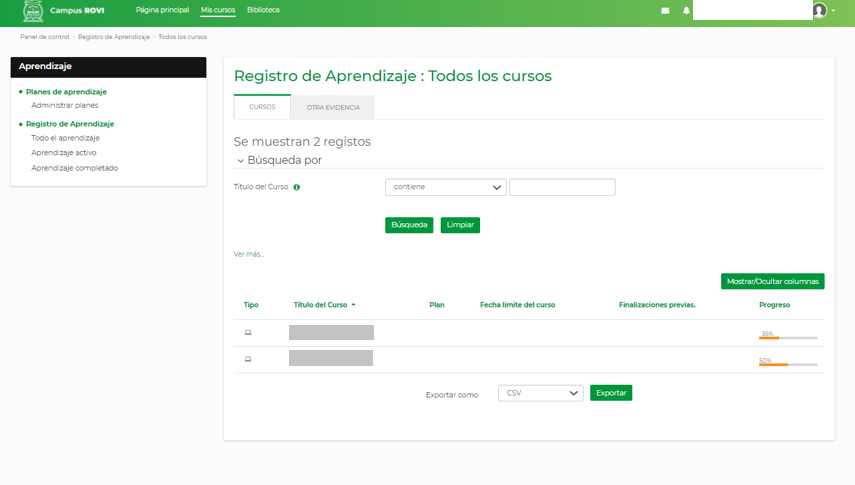855x485 pixels.
Task: Open the 'contiene' search condition dropdown
Action: tap(446, 187)
